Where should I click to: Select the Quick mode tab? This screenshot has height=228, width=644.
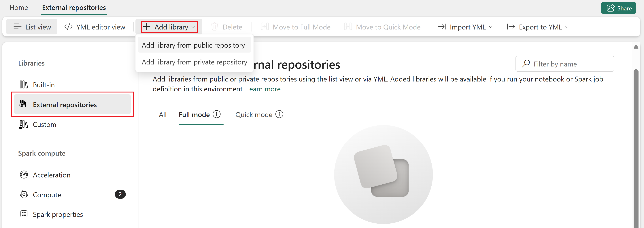click(254, 114)
